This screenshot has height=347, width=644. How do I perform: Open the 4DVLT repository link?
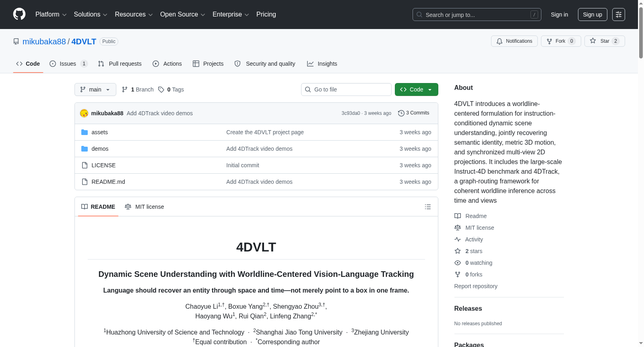coord(84,42)
